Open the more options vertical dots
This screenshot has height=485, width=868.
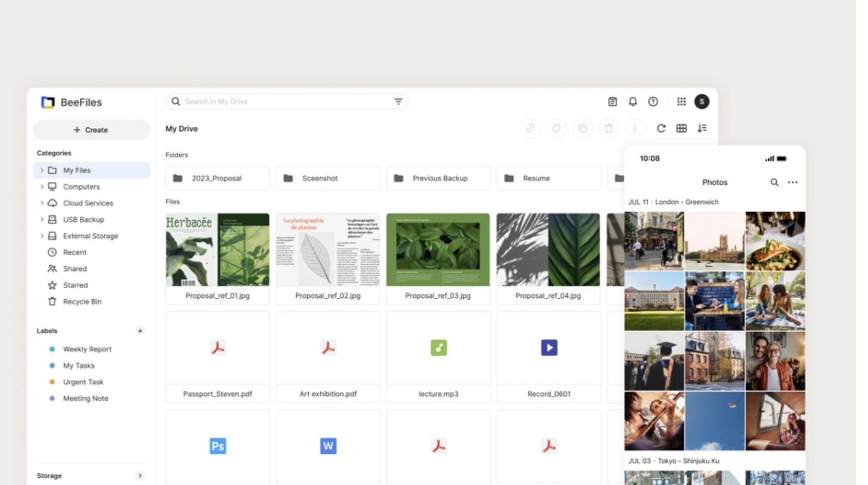(635, 129)
